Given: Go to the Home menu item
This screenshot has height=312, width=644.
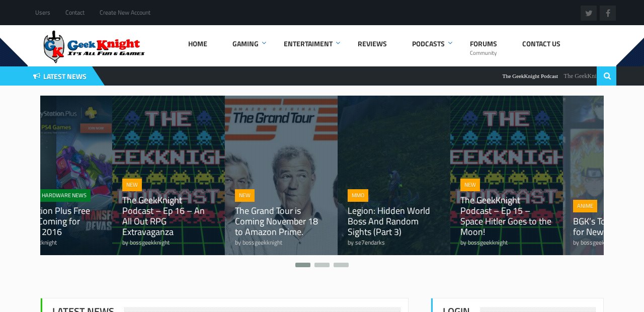Looking at the screenshot, I should tap(198, 44).
